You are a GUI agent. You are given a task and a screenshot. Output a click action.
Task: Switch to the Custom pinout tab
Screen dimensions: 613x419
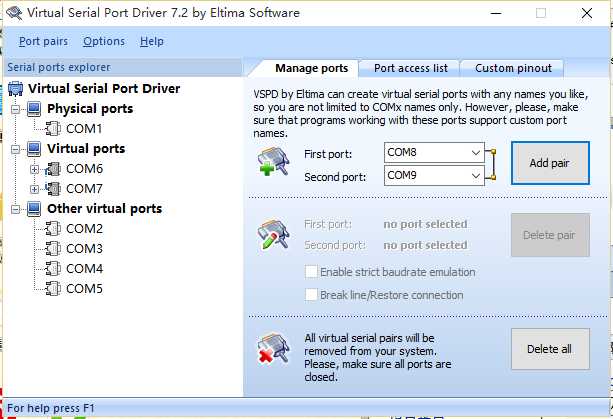(x=513, y=68)
